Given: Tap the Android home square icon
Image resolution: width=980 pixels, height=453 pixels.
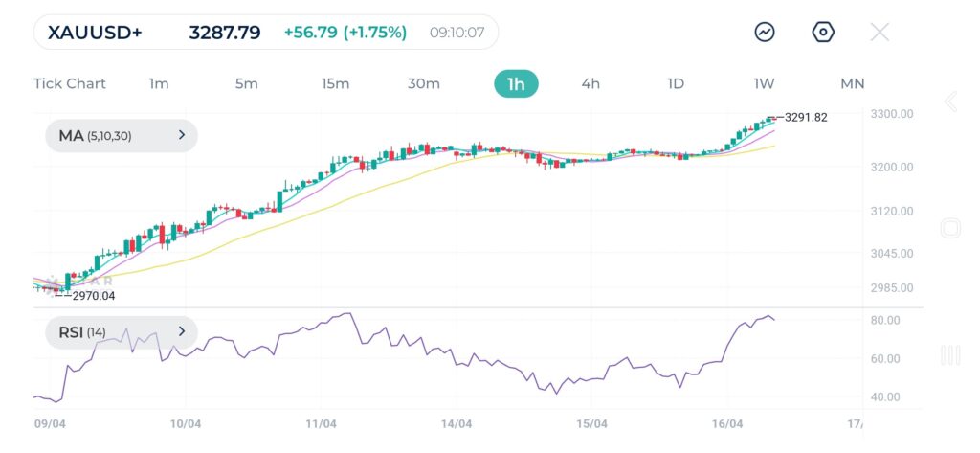Looking at the screenshot, I should click(950, 228).
